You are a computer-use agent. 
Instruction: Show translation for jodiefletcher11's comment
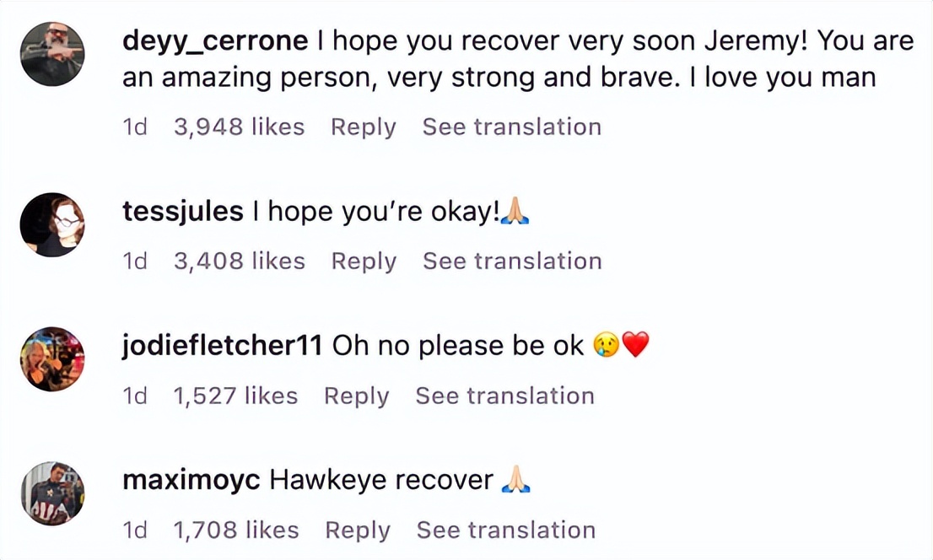pos(505,396)
